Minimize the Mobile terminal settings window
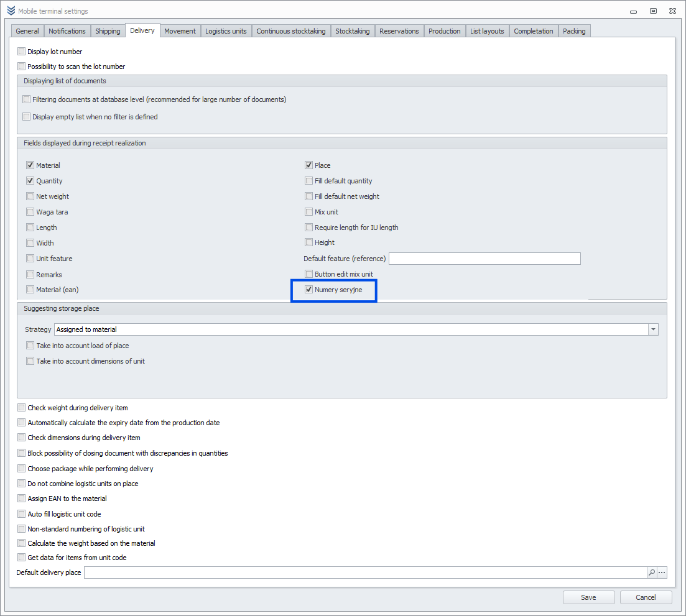 (633, 11)
